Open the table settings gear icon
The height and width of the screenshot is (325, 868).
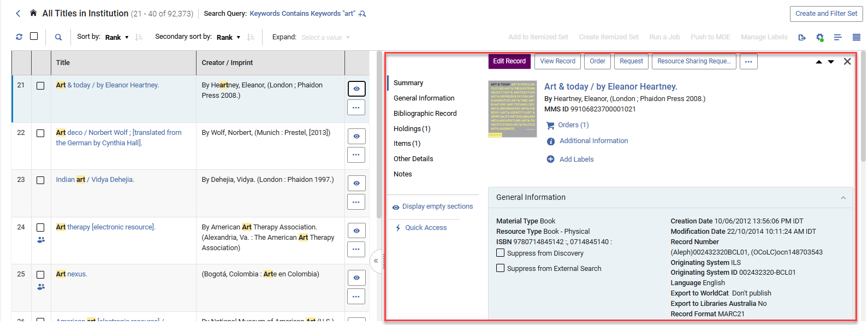[819, 37]
